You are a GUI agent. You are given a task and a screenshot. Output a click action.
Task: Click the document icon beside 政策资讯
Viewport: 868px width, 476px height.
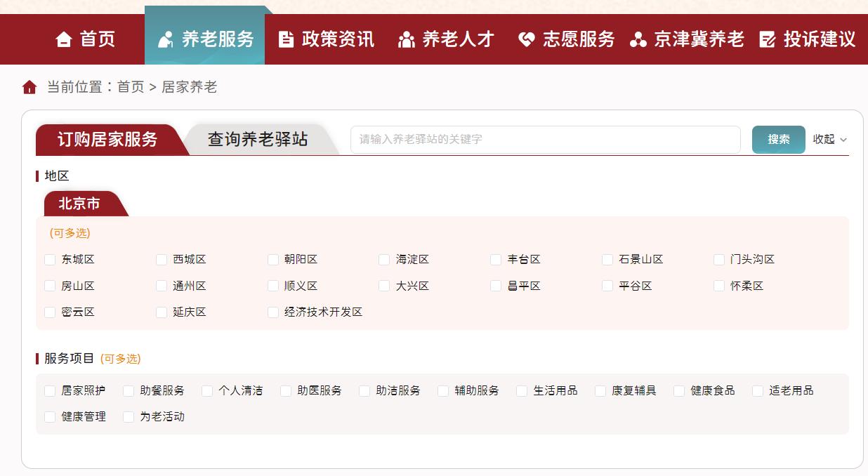tap(285, 40)
